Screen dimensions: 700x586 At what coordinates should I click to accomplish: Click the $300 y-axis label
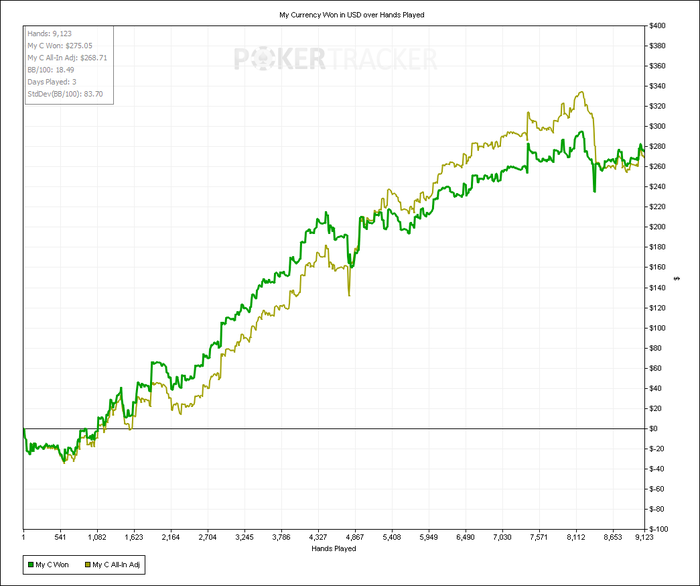[x=657, y=126]
